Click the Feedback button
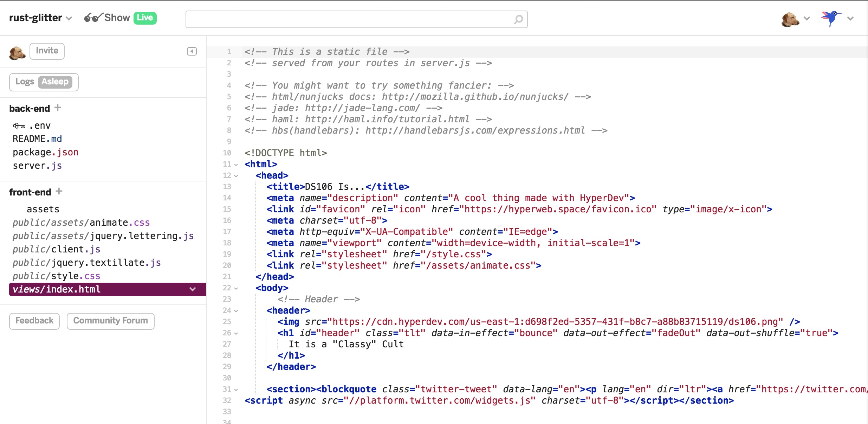This screenshot has width=868, height=424. coord(34,320)
